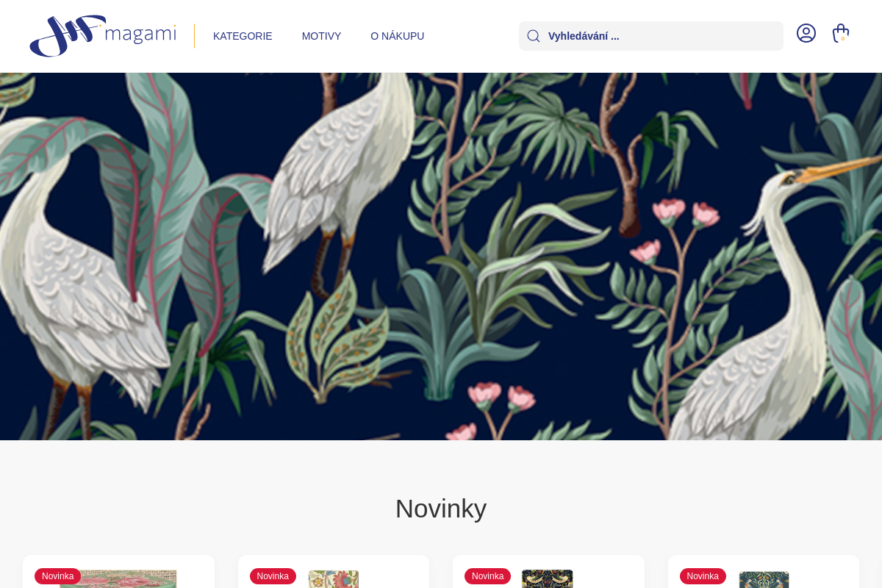Click the Novinka badge on second product
The width and height of the screenshot is (882, 588).
pos(273,576)
